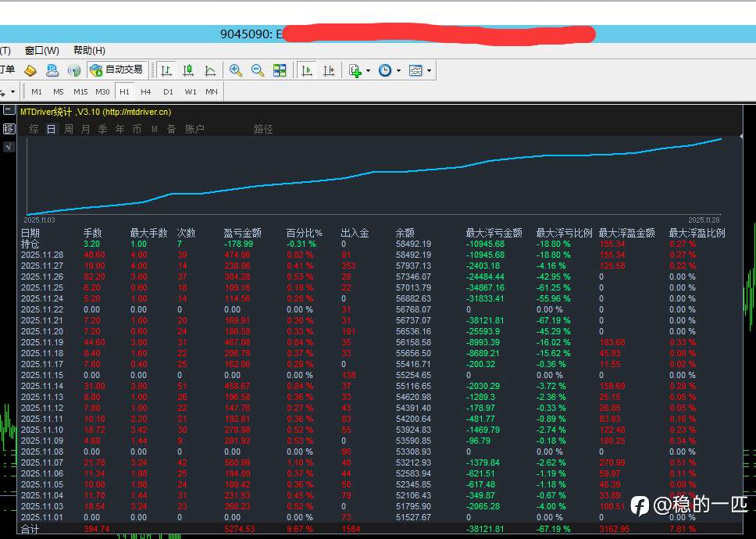Screen dimensions: 756x539
Task: Switch to the 月 monthly tab
Action: [85, 129]
